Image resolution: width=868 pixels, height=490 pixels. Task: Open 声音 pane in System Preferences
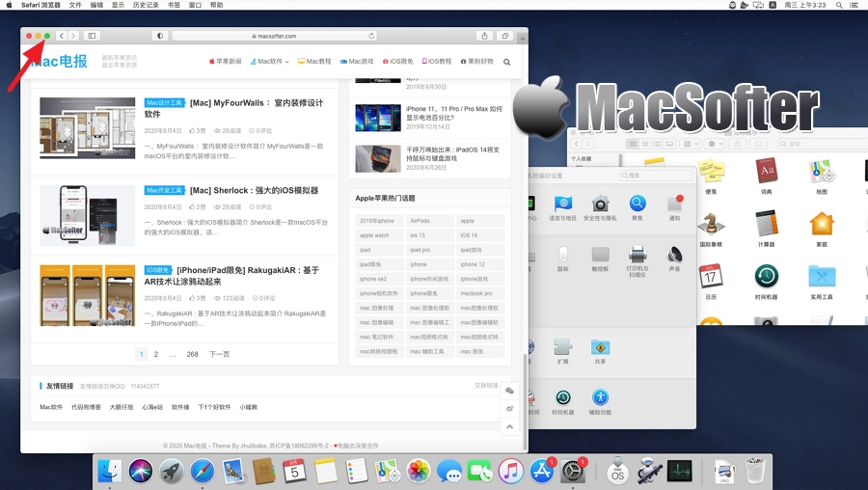tap(674, 259)
